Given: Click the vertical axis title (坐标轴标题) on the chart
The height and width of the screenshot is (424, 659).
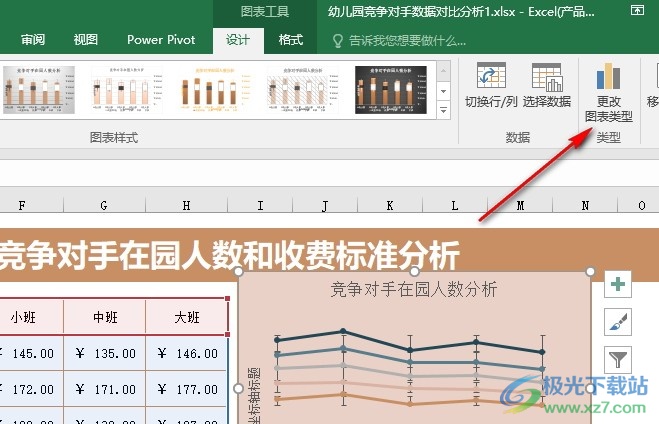Looking at the screenshot, I should tap(254, 396).
